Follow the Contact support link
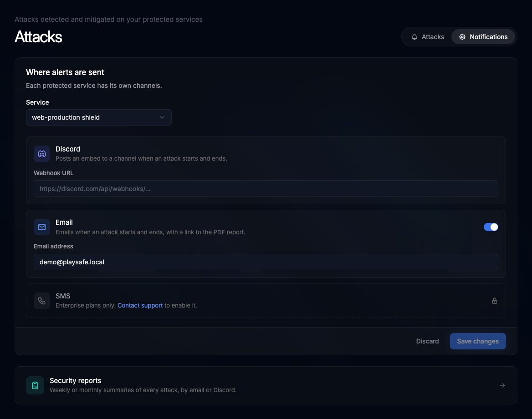The width and height of the screenshot is (532, 419). [x=140, y=305]
